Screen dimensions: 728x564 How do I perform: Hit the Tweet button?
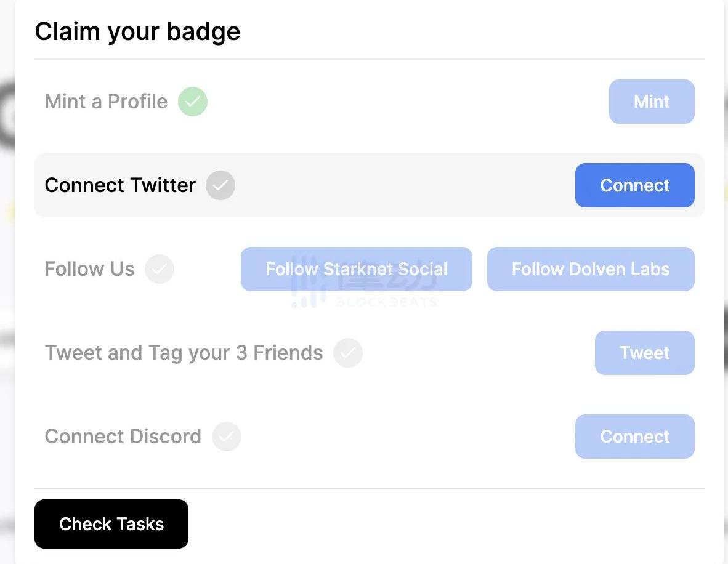pyautogui.click(x=644, y=353)
